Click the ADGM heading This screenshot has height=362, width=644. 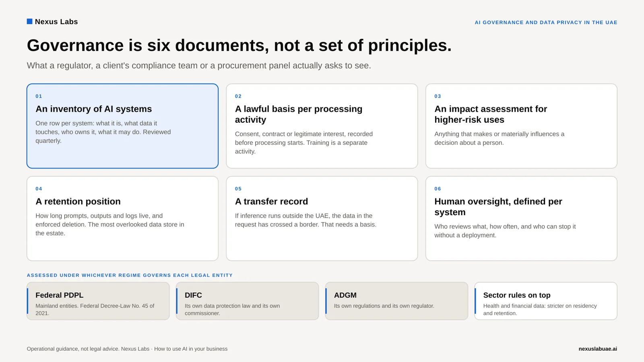coord(345,295)
